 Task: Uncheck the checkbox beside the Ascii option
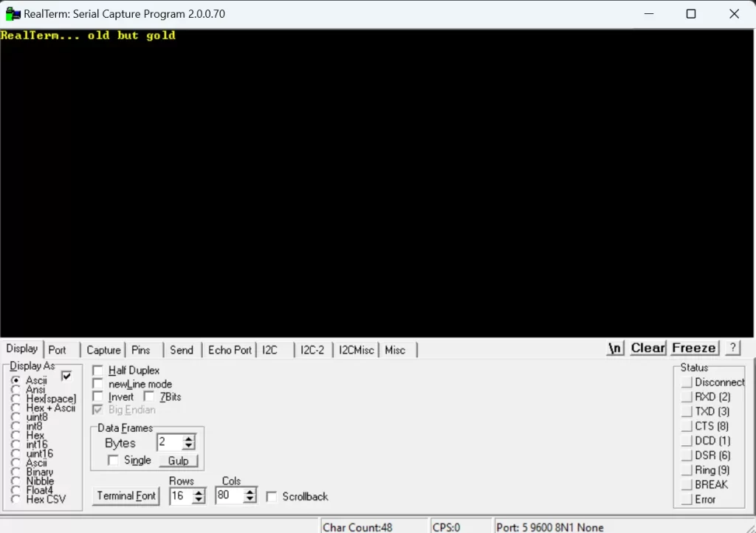tap(66, 376)
